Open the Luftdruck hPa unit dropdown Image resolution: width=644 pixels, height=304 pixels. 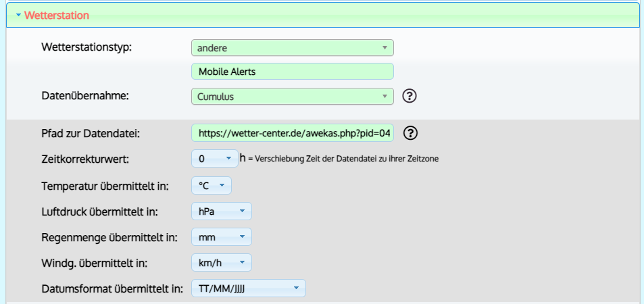pyautogui.click(x=222, y=211)
